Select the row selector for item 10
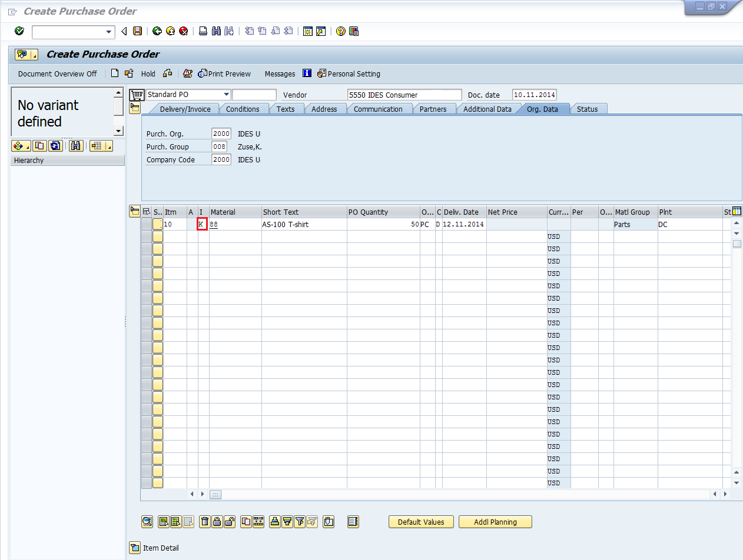Viewport: 743px width, 560px height. point(147,224)
